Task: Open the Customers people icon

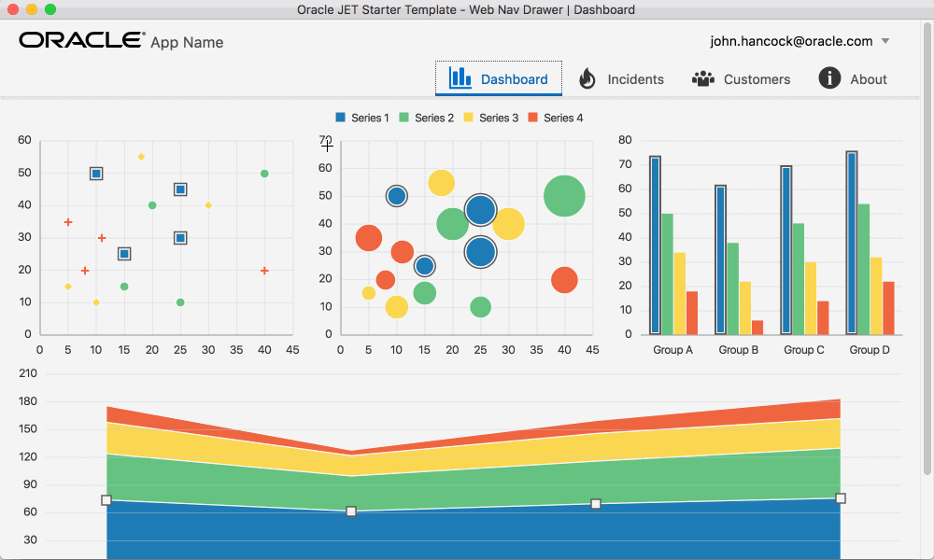Action: (703, 78)
